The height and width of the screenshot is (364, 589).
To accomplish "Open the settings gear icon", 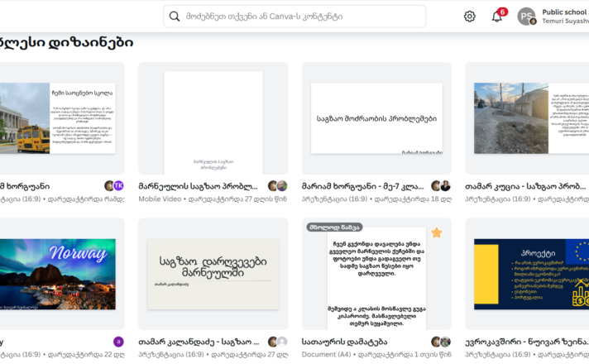I will tap(469, 17).
